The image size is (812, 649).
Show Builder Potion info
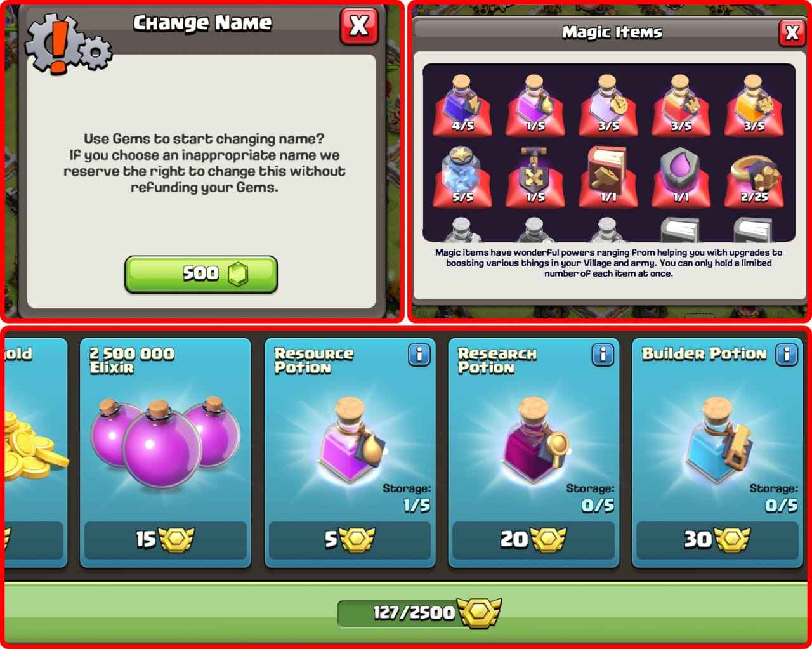(x=787, y=354)
